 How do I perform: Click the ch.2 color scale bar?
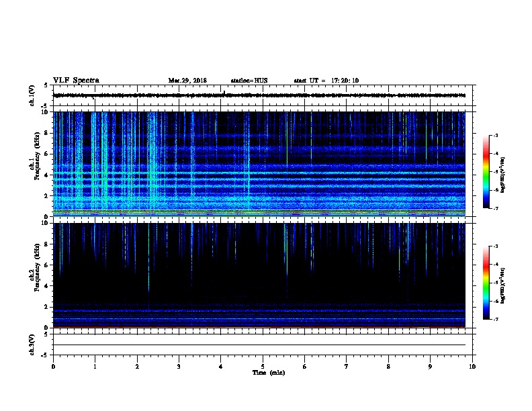(x=486, y=283)
